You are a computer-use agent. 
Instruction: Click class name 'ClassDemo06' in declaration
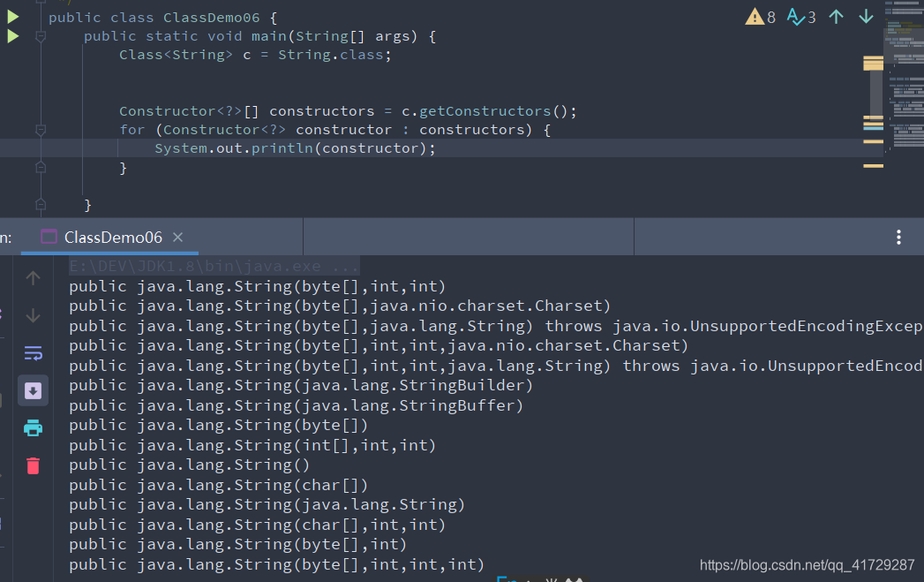pyautogui.click(x=212, y=18)
